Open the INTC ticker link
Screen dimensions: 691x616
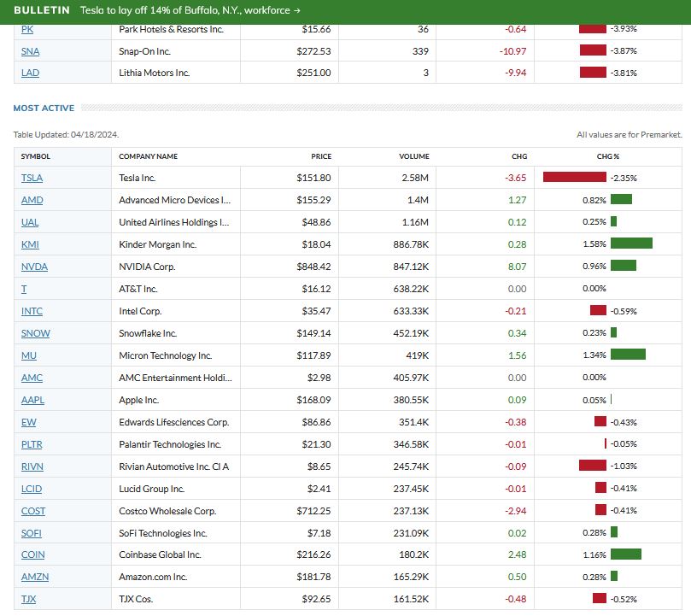[32, 311]
